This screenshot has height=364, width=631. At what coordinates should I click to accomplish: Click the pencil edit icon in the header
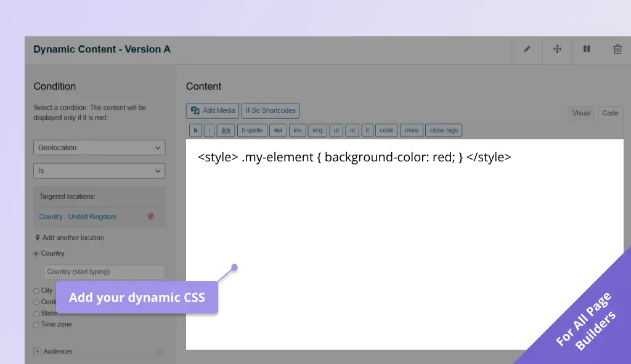(x=527, y=49)
